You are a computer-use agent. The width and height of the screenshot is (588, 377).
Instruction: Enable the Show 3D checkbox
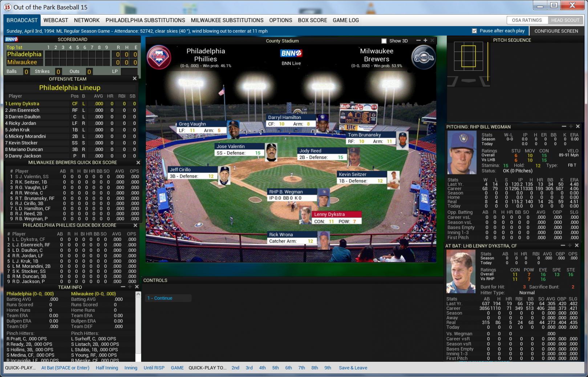[384, 41]
